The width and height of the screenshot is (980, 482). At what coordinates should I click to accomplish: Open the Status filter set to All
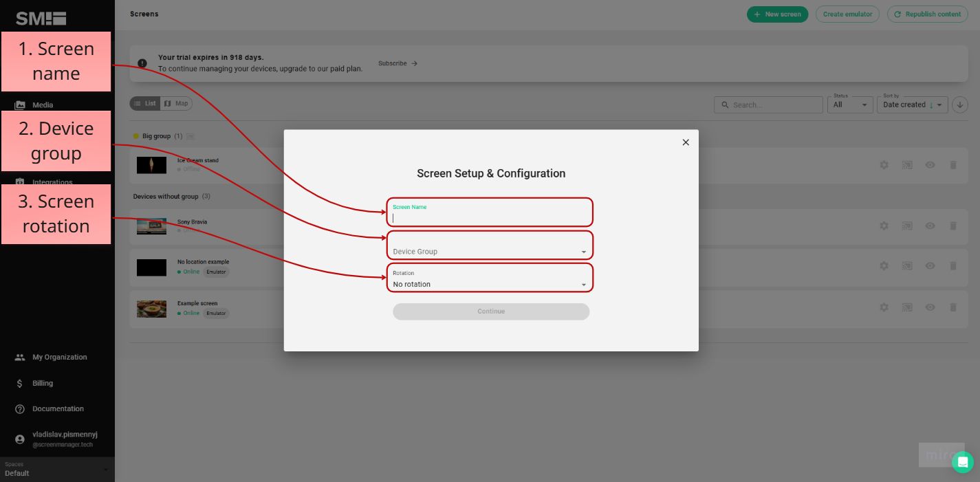pyautogui.click(x=850, y=105)
